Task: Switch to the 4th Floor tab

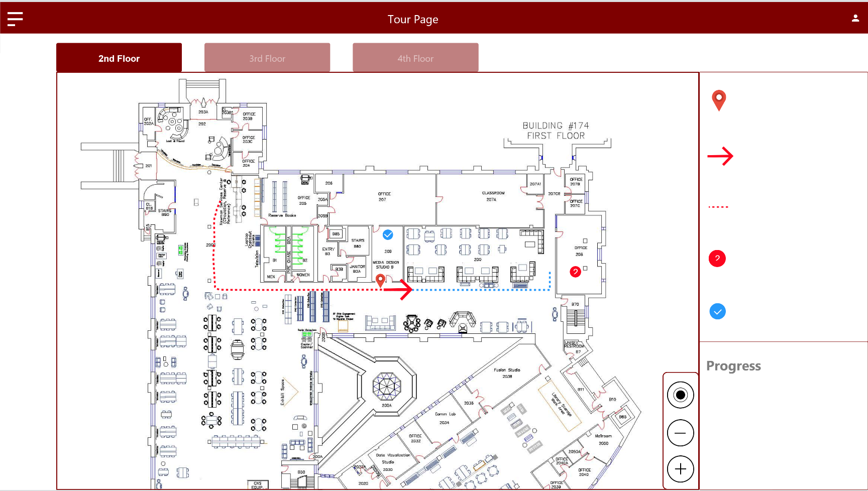Action: point(415,58)
